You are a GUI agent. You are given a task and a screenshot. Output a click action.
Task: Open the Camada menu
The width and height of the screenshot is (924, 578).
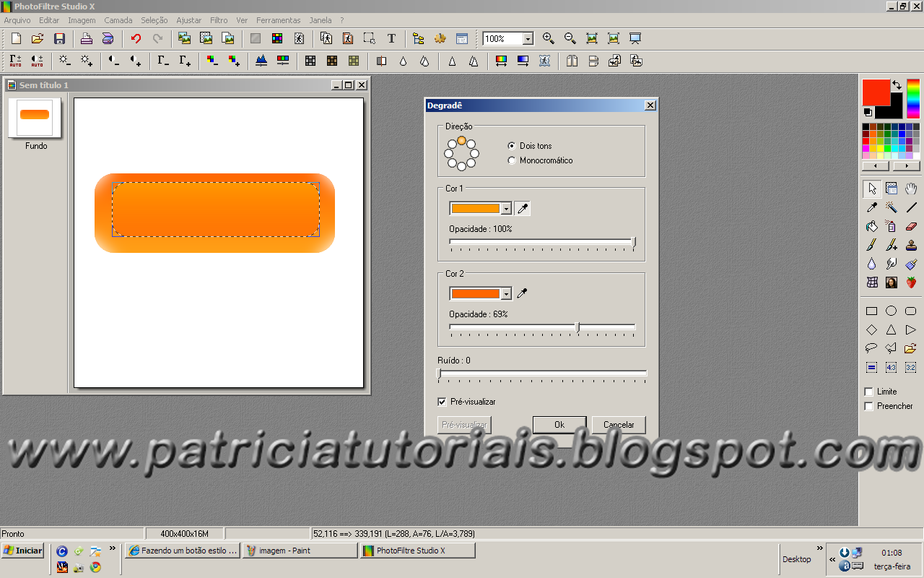coord(118,20)
